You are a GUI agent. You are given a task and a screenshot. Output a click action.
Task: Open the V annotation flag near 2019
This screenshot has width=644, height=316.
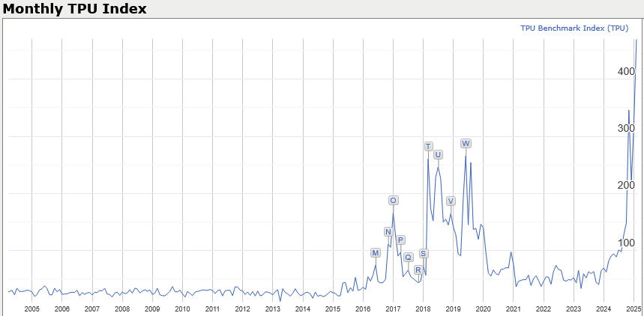coord(451,201)
